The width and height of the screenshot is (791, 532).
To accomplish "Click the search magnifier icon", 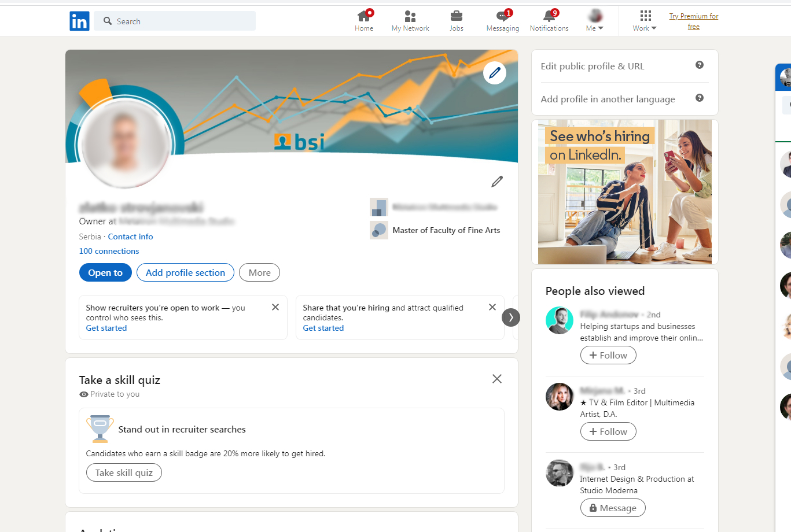I will [x=108, y=21].
